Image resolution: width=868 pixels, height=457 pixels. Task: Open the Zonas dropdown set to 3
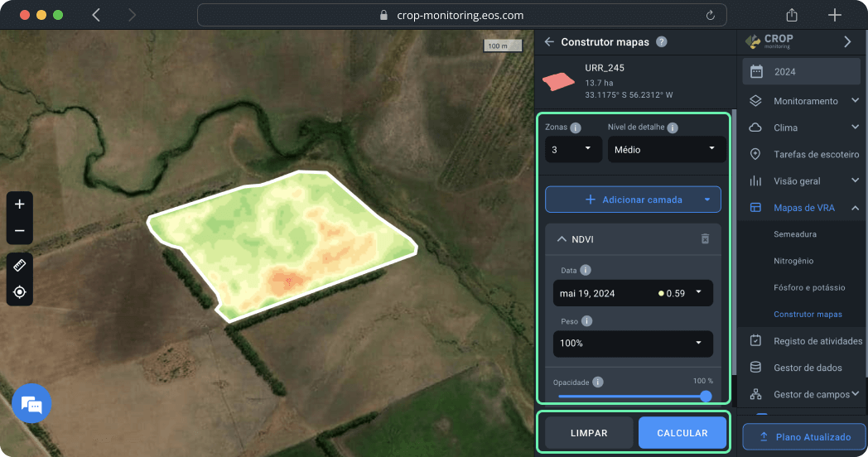(x=573, y=150)
